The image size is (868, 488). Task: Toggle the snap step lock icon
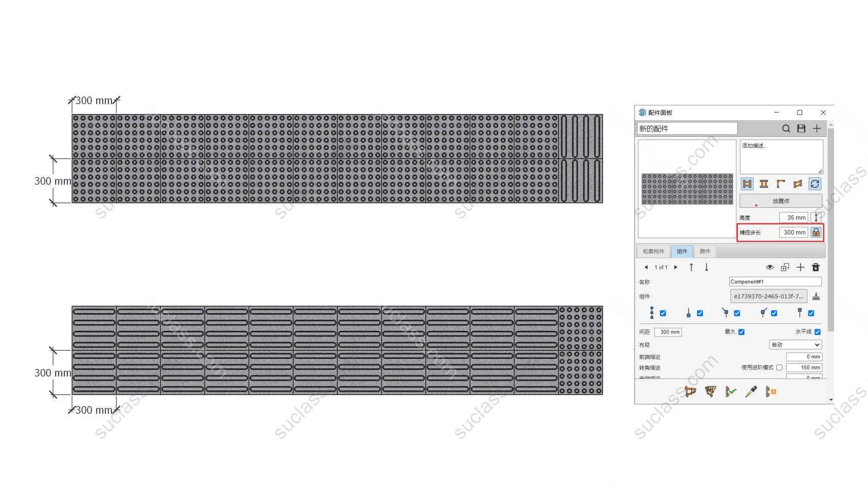tap(816, 233)
